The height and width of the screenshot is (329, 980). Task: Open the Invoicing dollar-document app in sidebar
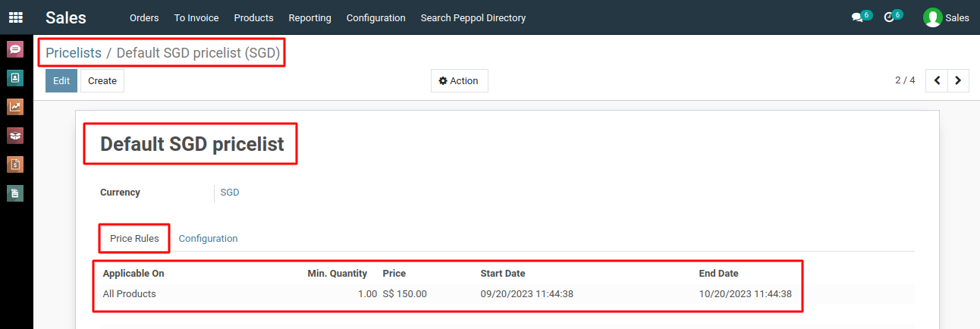(15, 164)
